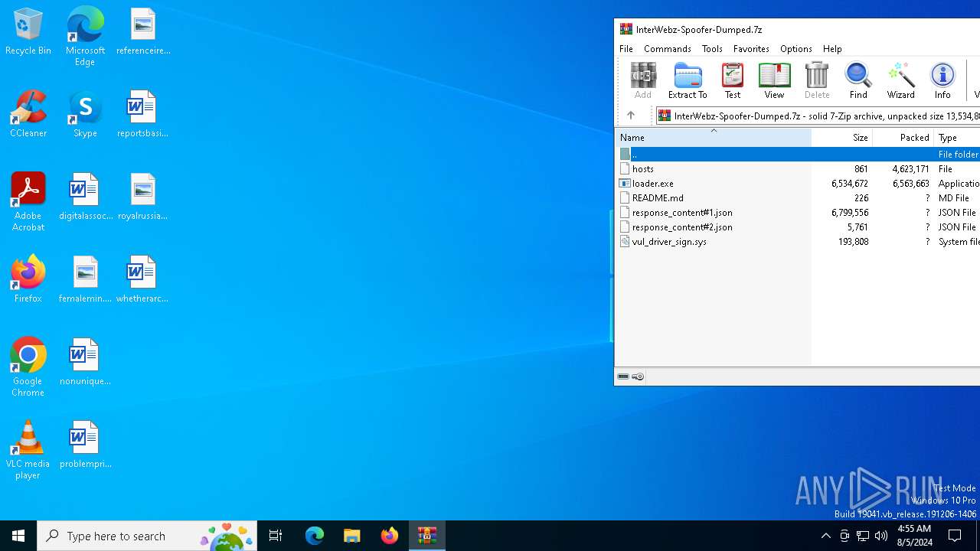Click the View toolbar icon
The height and width of the screenshot is (551, 980).
point(774,80)
